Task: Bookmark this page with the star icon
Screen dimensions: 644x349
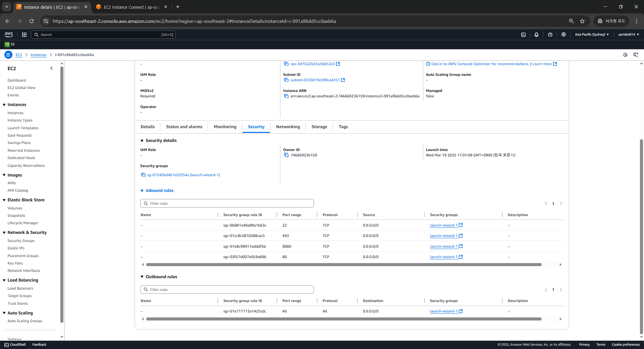Action: click(582, 21)
